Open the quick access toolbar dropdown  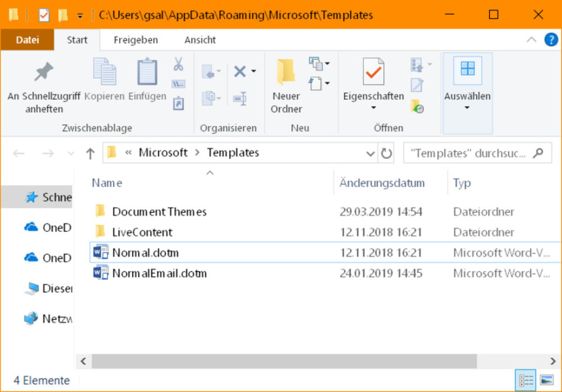tap(80, 16)
